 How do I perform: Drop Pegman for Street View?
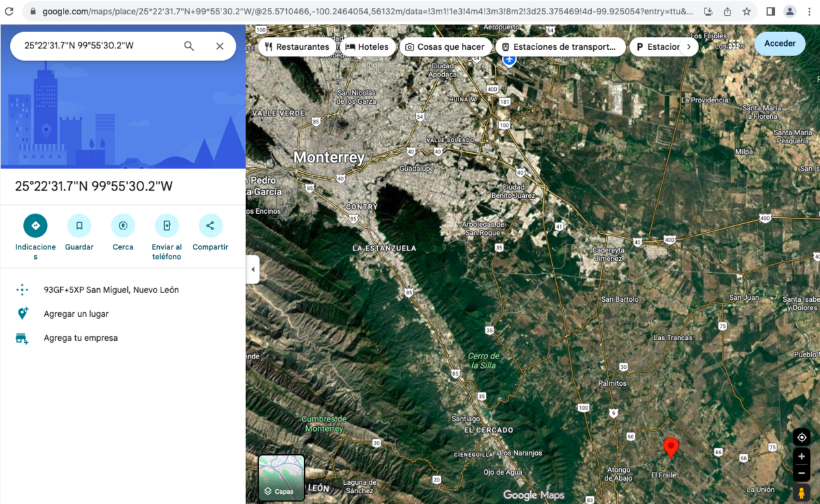pyautogui.click(x=802, y=493)
